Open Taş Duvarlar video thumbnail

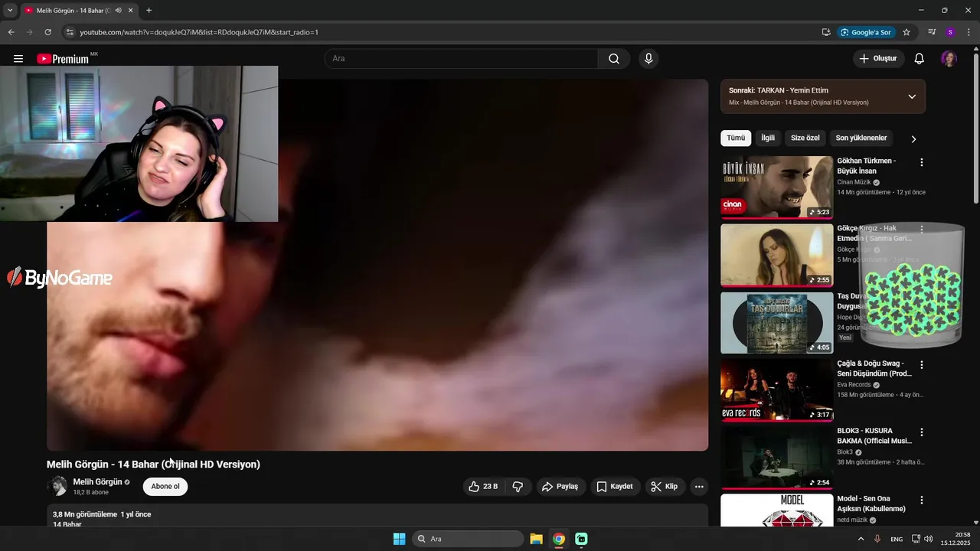pyautogui.click(x=776, y=322)
